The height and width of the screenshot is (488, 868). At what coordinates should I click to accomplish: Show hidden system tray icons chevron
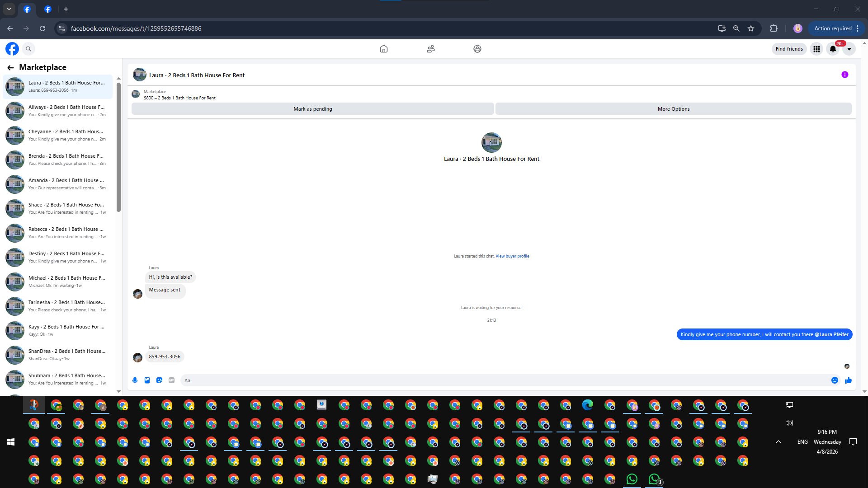pyautogui.click(x=778, y=442)
